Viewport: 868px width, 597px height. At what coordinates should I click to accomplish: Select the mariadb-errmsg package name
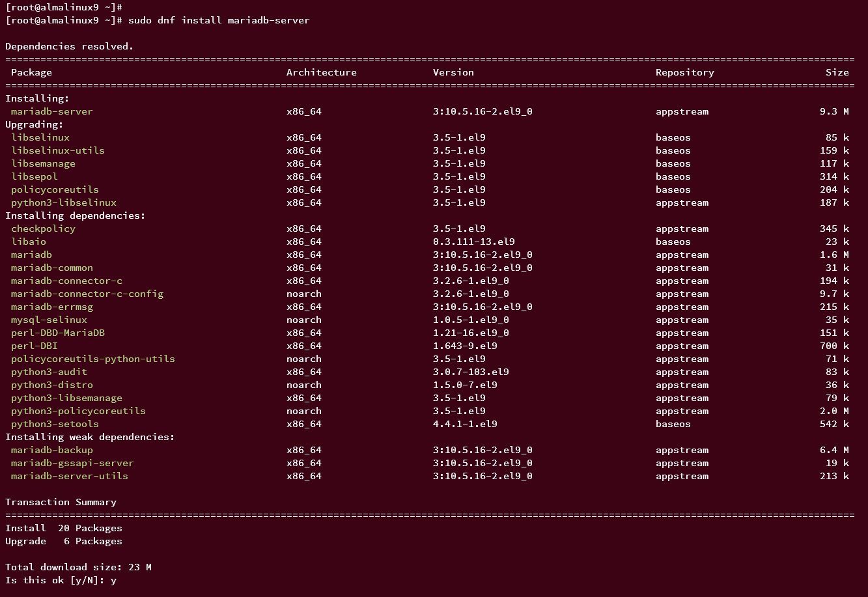52,307
